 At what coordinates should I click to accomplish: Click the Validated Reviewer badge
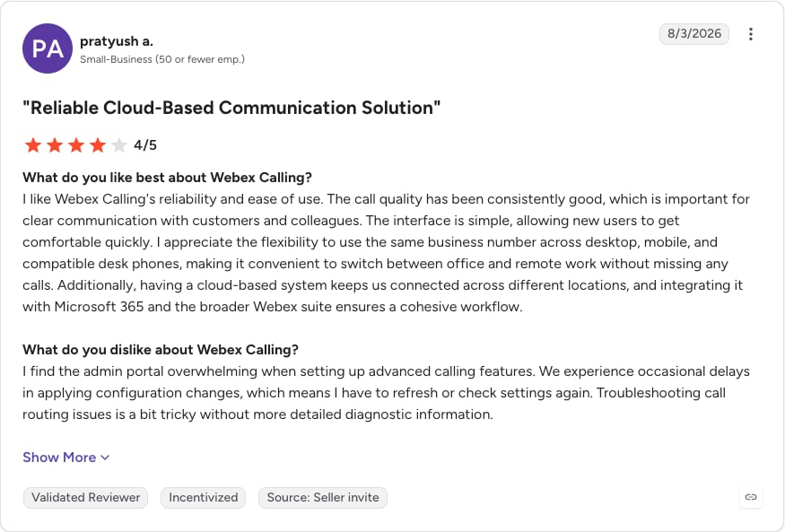(x=85, y=498)
